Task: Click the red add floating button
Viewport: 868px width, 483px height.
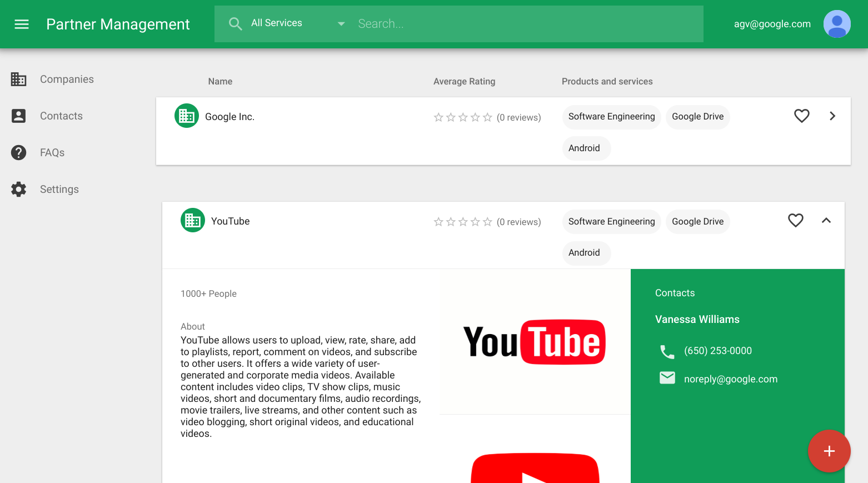Action: (x=829, y=451)
